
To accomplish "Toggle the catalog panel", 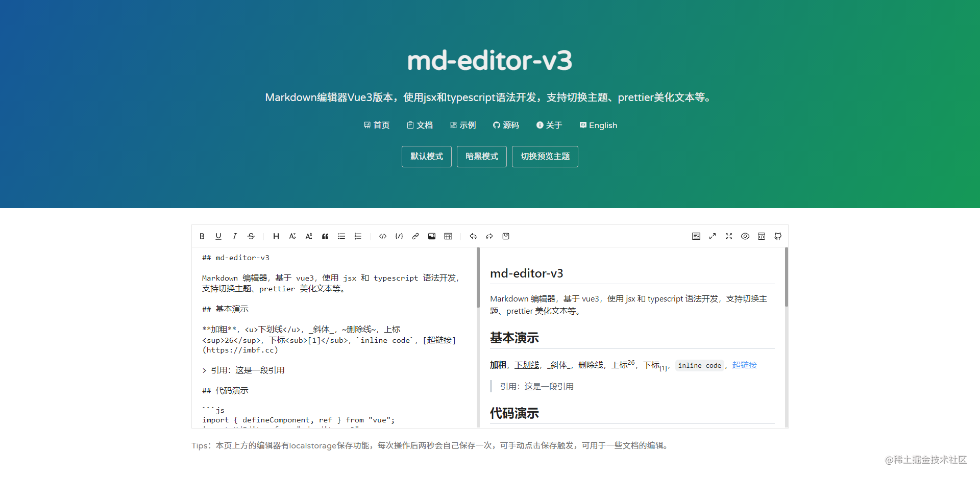I will 696,236.
